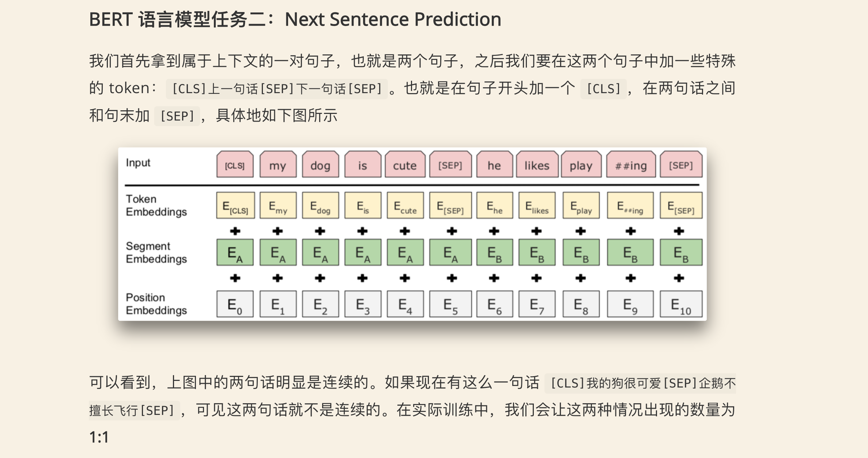Click the '1:1' ratio text
The height and width of the screenshot is (458, 868).
click(99, 437)
